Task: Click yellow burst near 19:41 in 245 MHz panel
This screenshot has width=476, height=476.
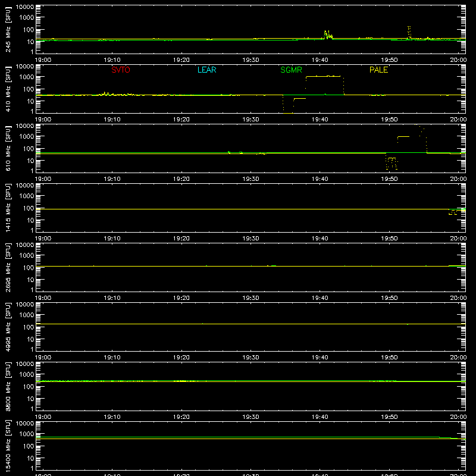Action: pos(328,35)
